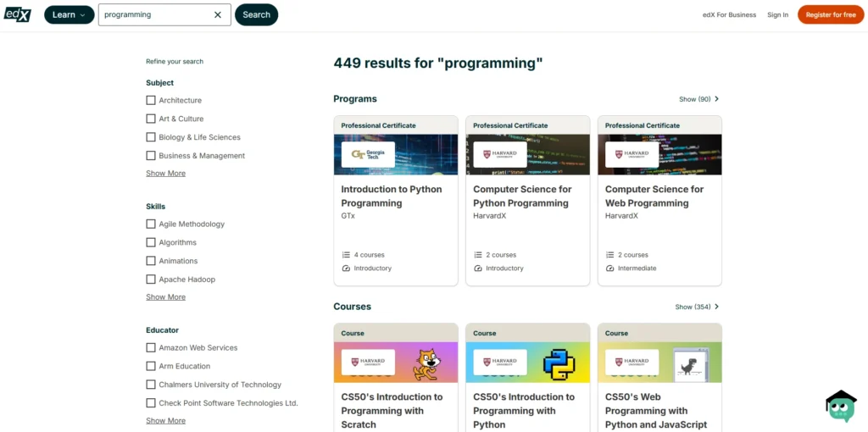868x432 pixels.
Task: Enable the Agile Methodology skill filter
Action: point(151,224)
